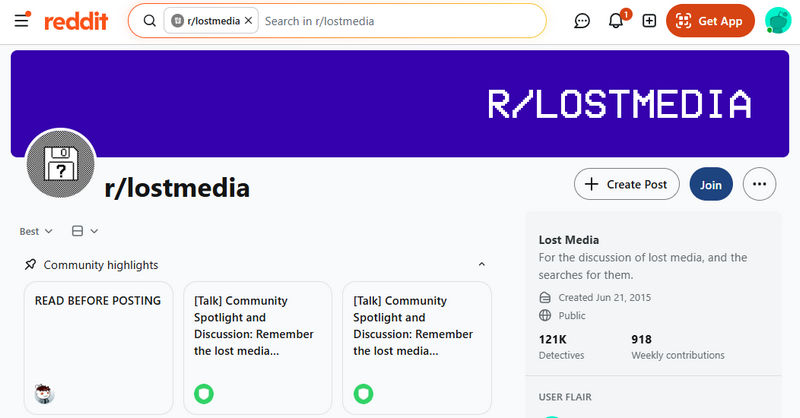Open the card view layout dropdown

(x=85, y=231)
